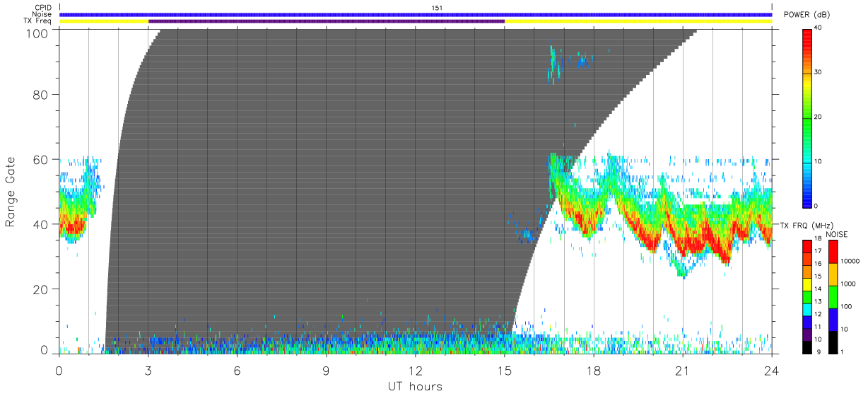Click the 21 tick on UT hours axis
The image size is (868, 401).
[x=683, y=370]
